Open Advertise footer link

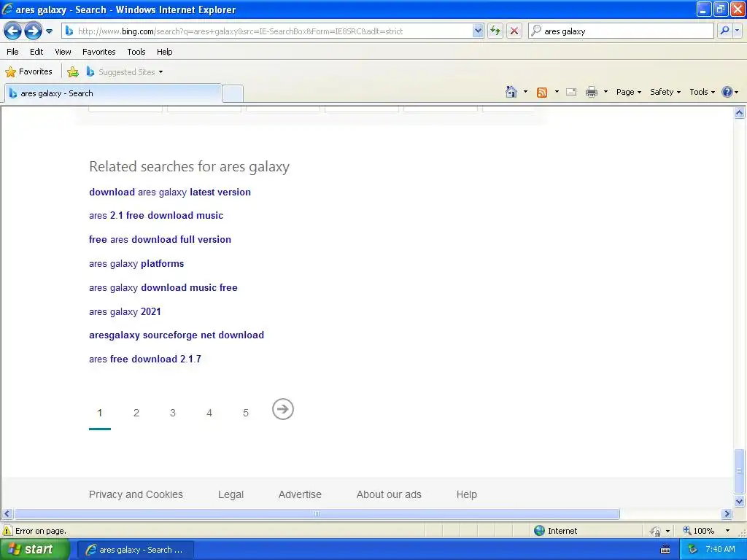pyautogui.click(x=300, y=494)
